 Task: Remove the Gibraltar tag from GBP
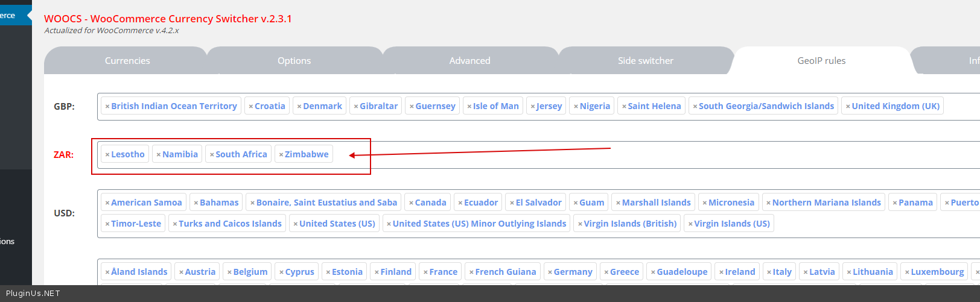tap(356, 107)
